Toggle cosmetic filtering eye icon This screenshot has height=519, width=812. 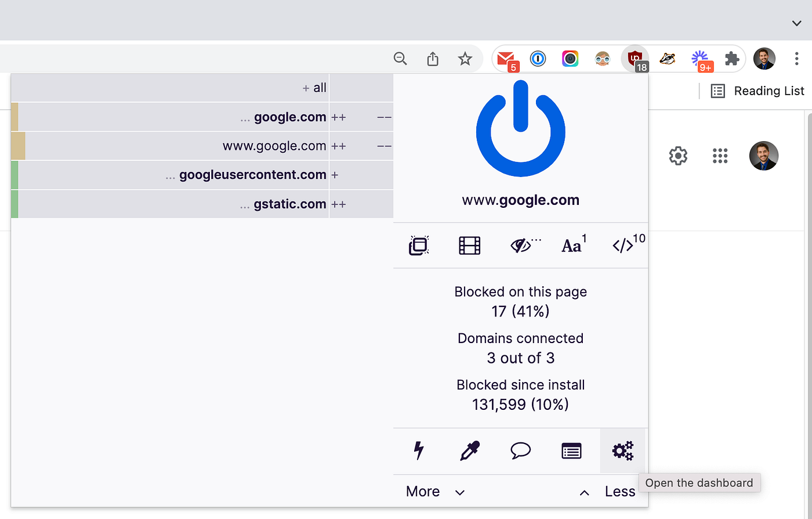click(522, 246)
